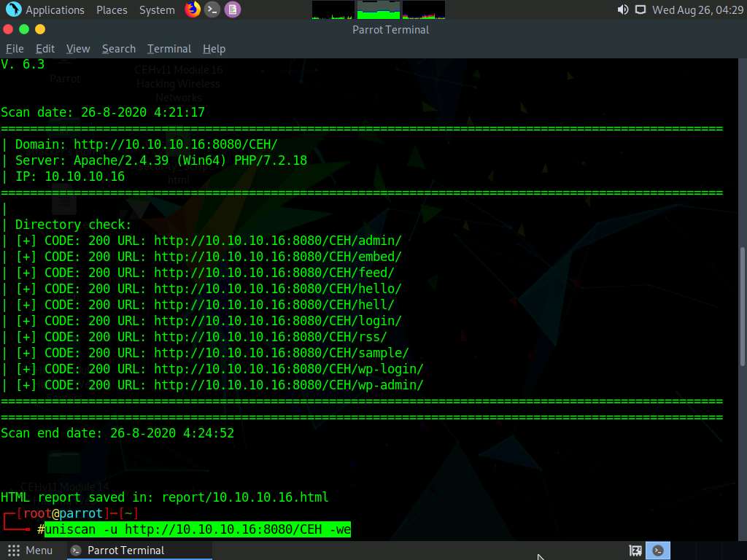
Task: Click the display/network tray icon
Action: tap(640, 9)
